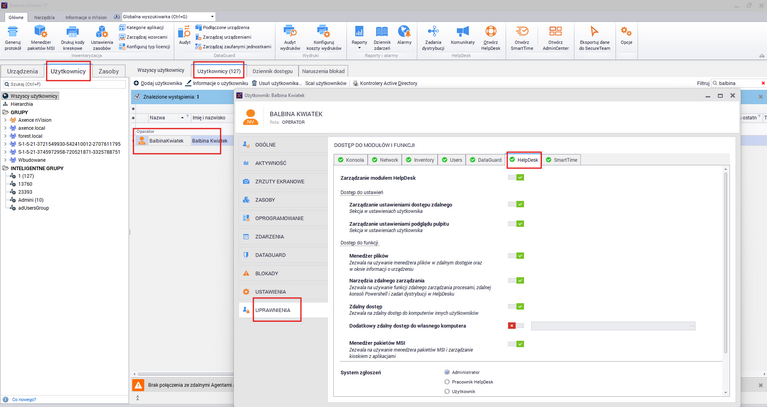Switch to Narzędzia ribbon tab
The image size is (767, 407).
pos(45,17)
